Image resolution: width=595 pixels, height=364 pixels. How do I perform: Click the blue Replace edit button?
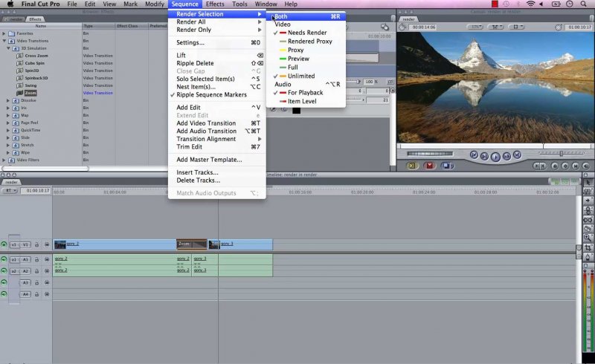445,166
